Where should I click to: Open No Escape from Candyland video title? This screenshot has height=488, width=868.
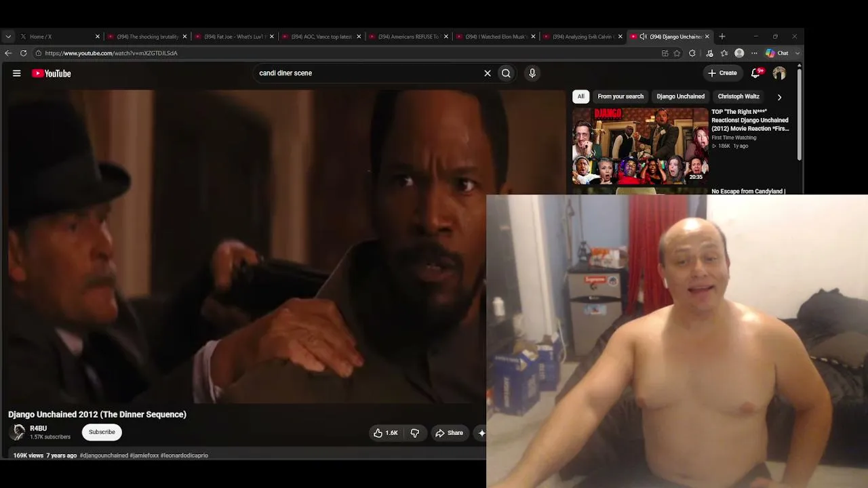pyautogui.click(x=748, y=191)
